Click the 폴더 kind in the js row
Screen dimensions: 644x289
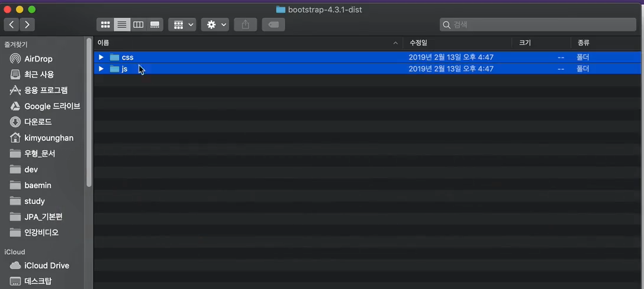583,69
